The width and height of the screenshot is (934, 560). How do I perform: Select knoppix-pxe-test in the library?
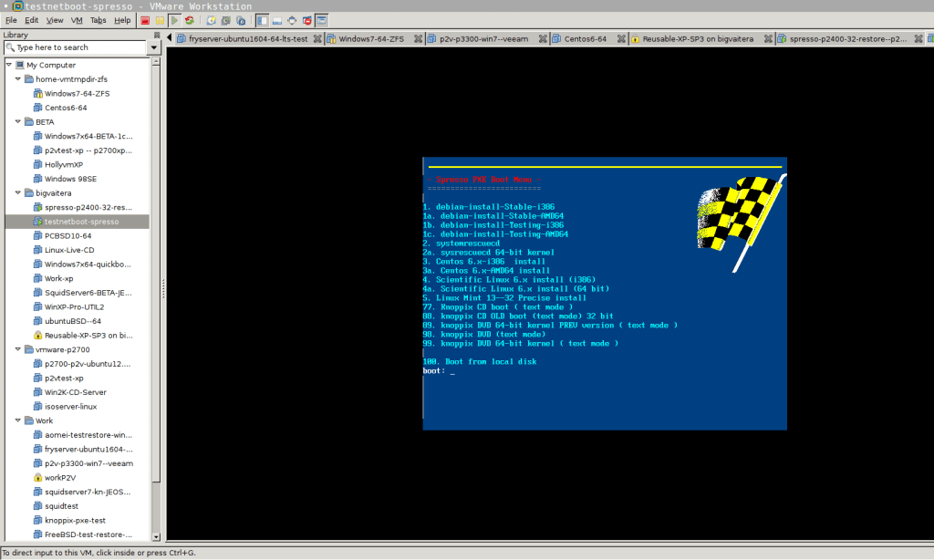coord(75,520)
